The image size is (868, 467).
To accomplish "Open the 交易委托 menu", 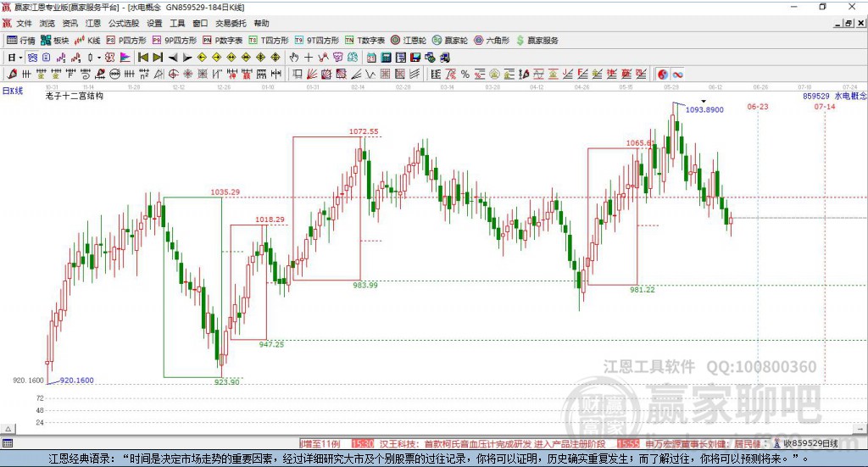I will [x=231, y=23].
